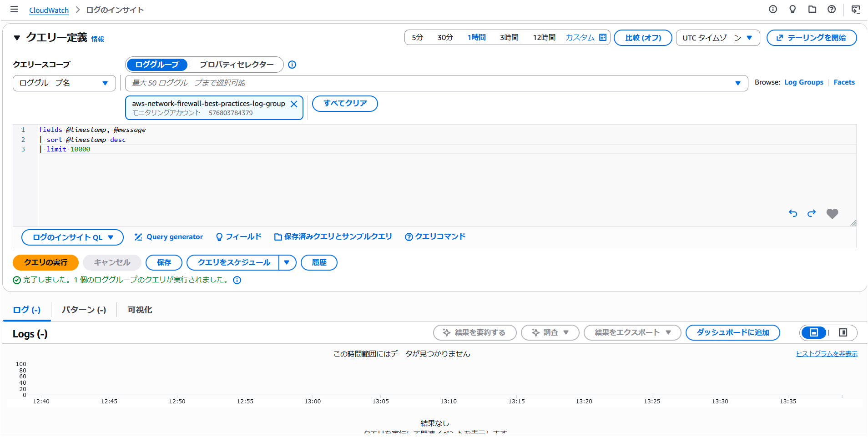Click the log group search input field
The width and height of the screenshot is (868, 437).
click(409, 83)
